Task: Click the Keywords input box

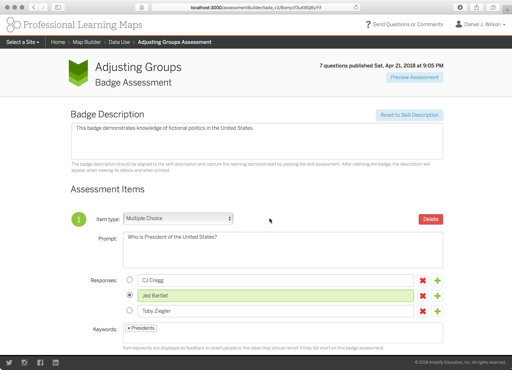Action: [283, 333]
